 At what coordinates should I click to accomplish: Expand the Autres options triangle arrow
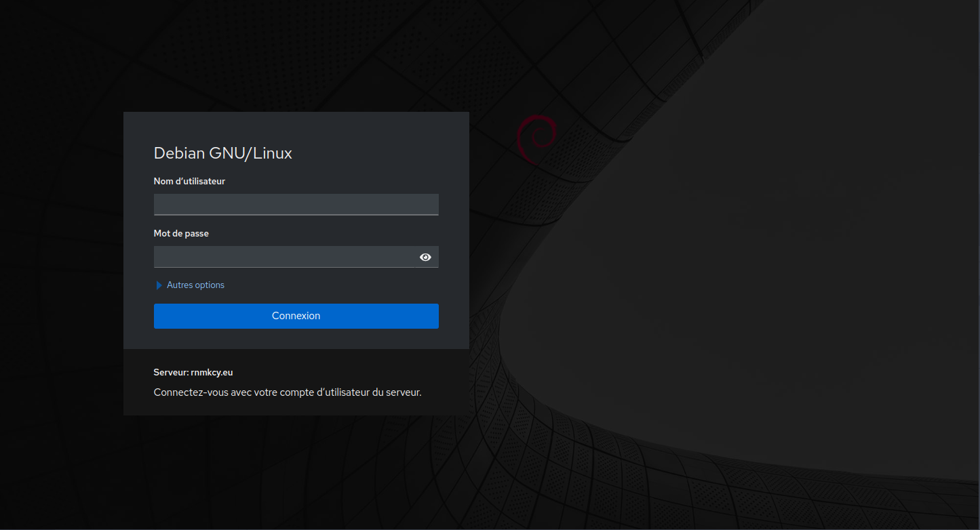click(159, 285)
